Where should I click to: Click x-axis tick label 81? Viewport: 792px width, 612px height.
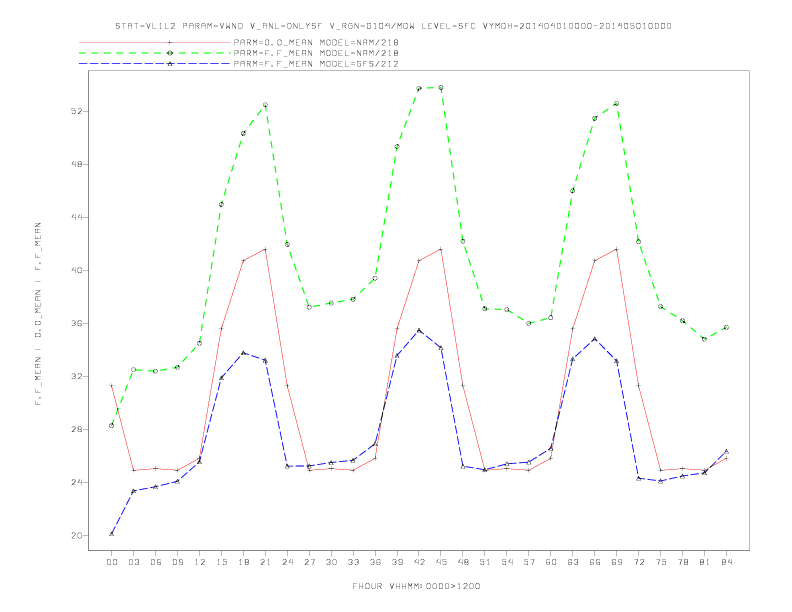(705, 562)
